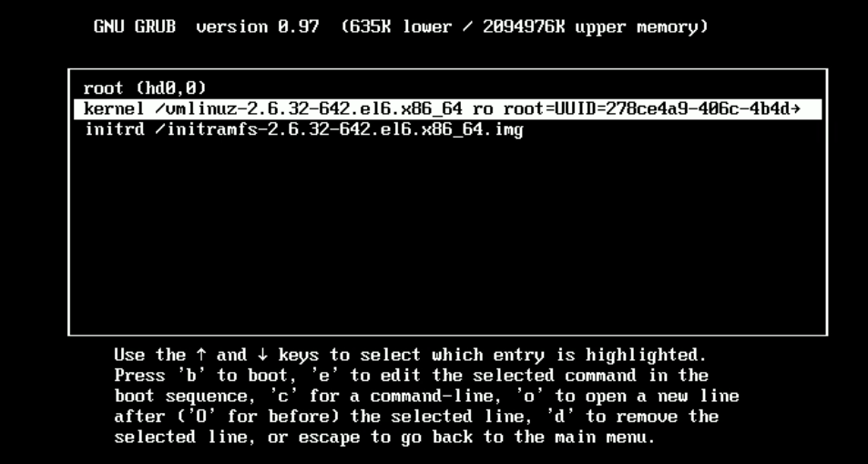Viewport: 868px width, 464px height.
Task: Click the up arrow symbol in help text
Action: pos(201,355)
